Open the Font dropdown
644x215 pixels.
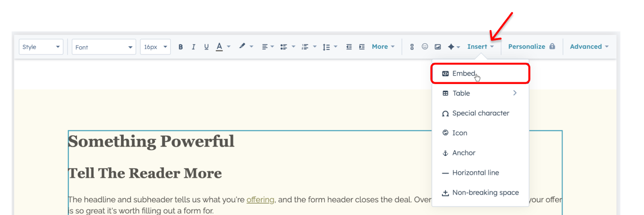(104, 47)
